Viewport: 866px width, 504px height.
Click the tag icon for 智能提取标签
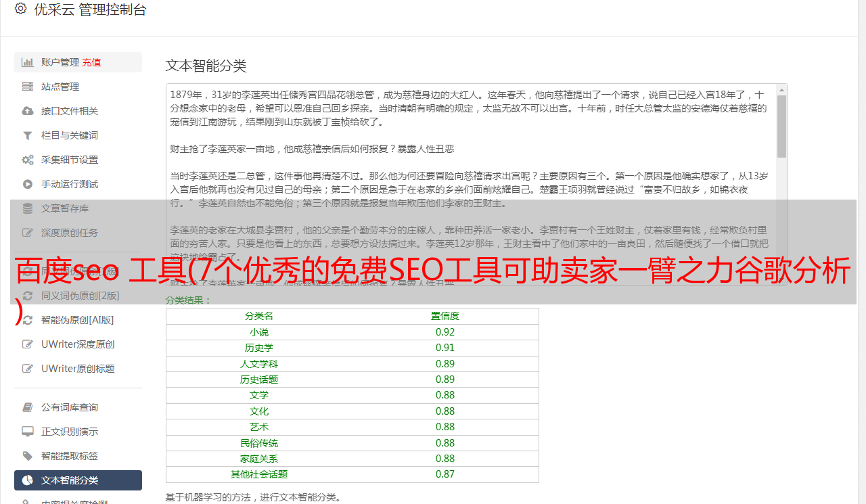28,456
